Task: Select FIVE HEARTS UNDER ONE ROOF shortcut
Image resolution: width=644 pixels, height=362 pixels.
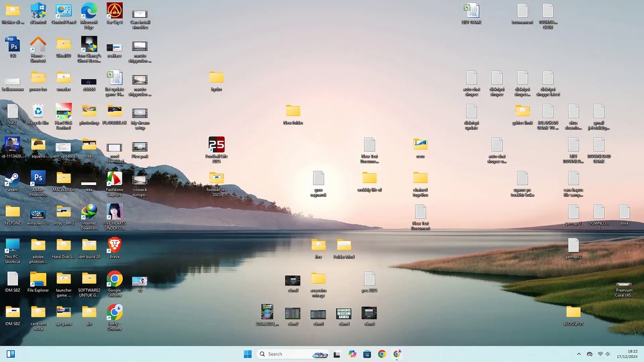Action: point(115,217)
